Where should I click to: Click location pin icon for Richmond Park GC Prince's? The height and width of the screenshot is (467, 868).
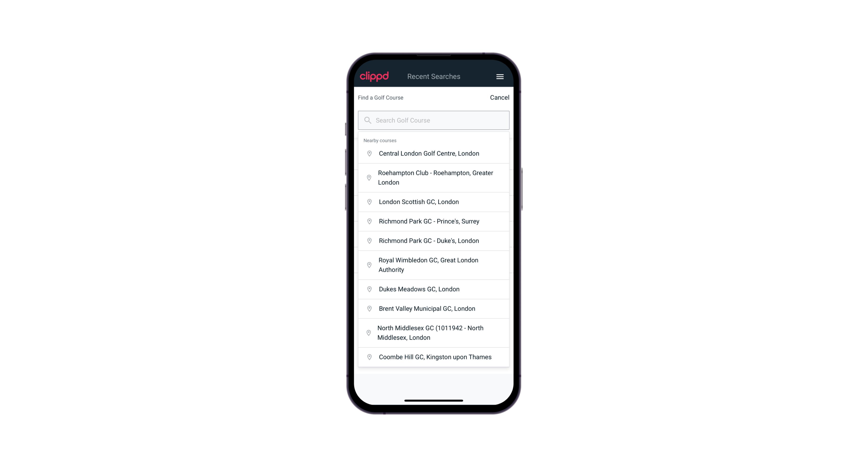(x=370, y=221)
